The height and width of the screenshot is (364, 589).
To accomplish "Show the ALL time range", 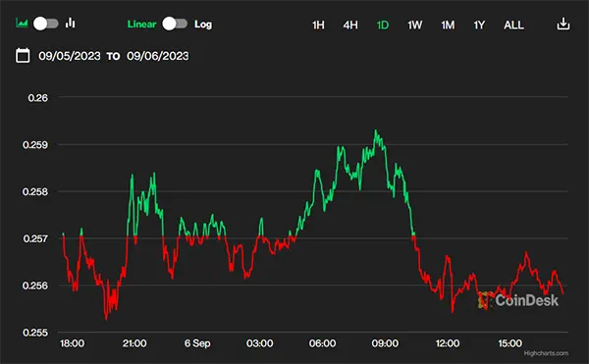I will [513, 26].
